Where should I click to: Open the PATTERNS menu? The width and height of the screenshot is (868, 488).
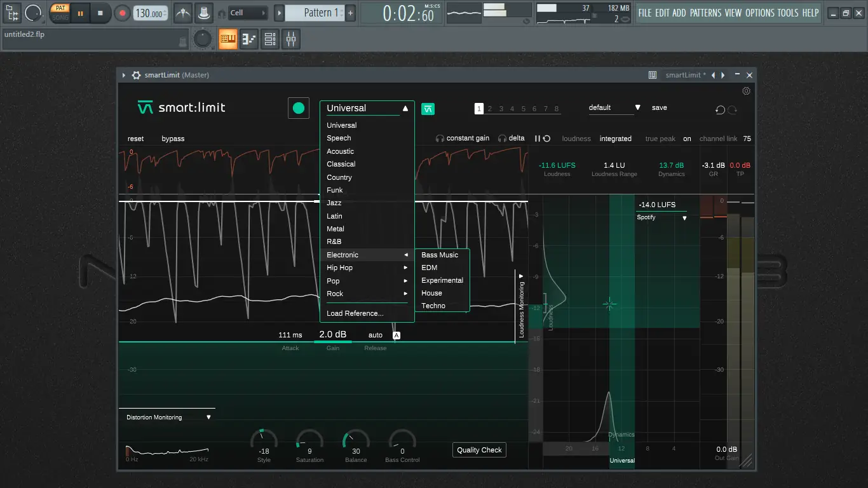[706, 13]
